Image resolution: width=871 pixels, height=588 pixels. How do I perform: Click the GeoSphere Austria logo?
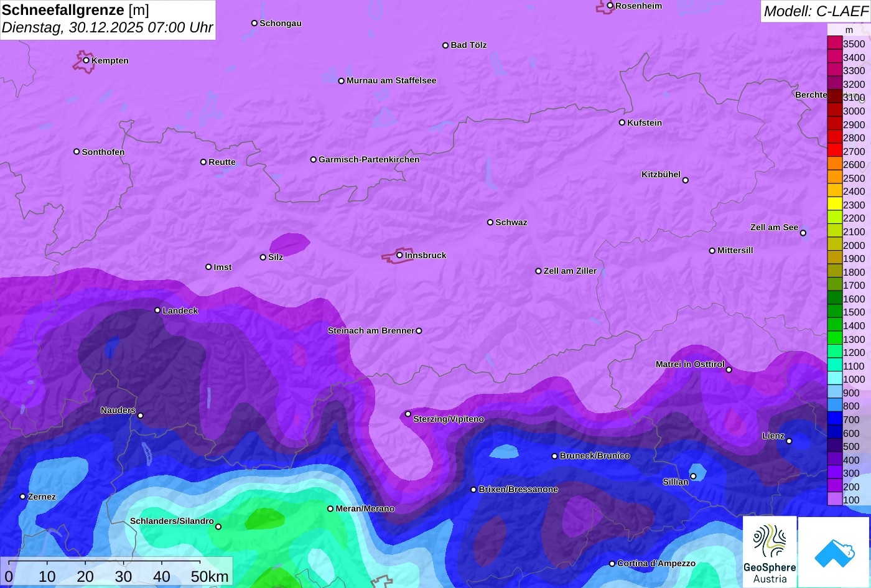click(770, 552)
